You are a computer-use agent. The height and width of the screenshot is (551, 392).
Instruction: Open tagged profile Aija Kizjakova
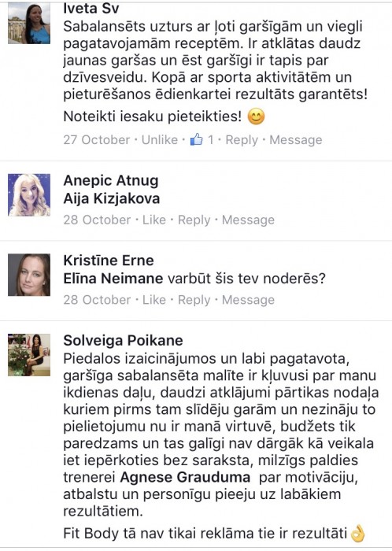point(112,199)
